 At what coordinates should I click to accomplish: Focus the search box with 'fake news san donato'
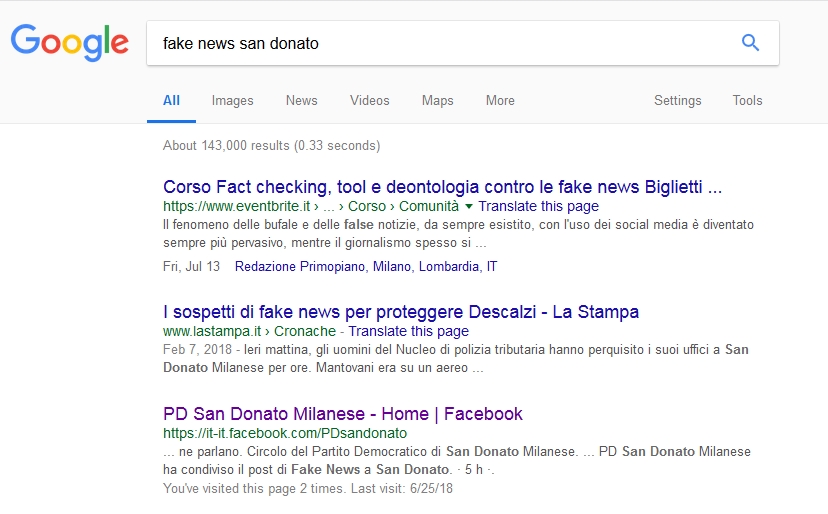pyautogui.click(x=463, y=43)
